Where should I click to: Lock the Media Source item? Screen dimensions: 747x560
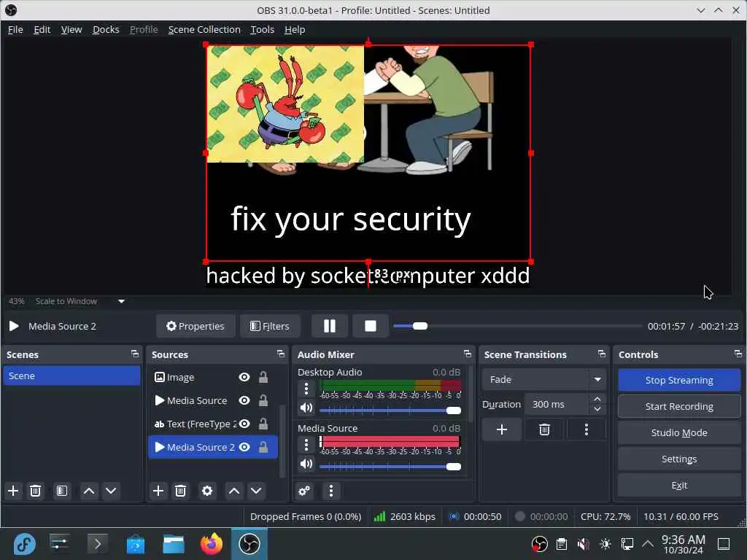coord(263,400)
